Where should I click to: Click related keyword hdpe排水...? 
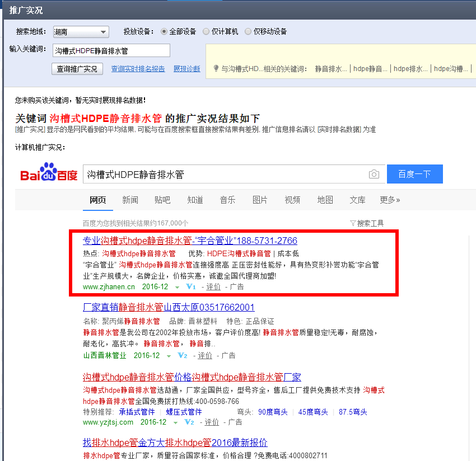410,69
